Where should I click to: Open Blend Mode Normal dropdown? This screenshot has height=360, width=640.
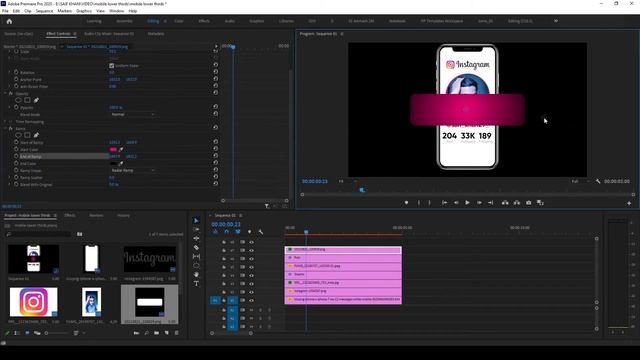point(132,114)
